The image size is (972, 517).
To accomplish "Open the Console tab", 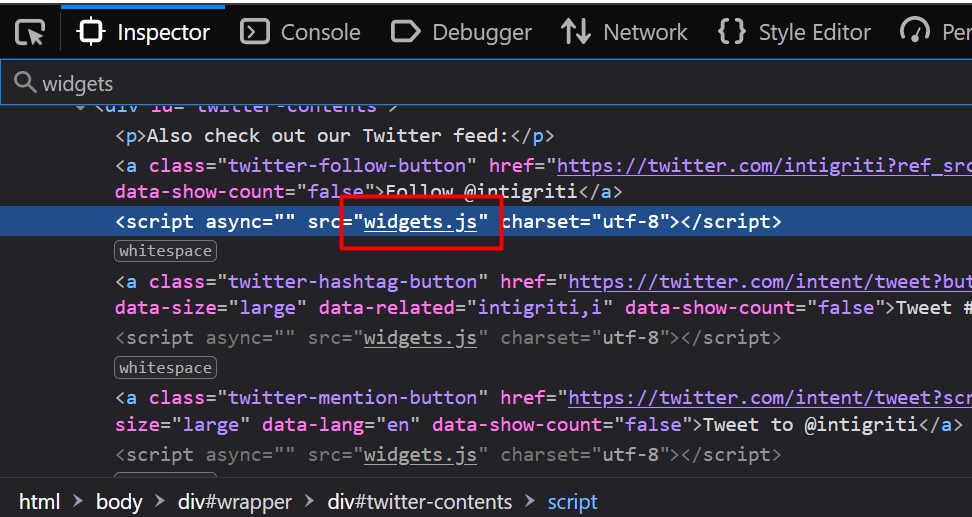I will (x=301, y=32).
